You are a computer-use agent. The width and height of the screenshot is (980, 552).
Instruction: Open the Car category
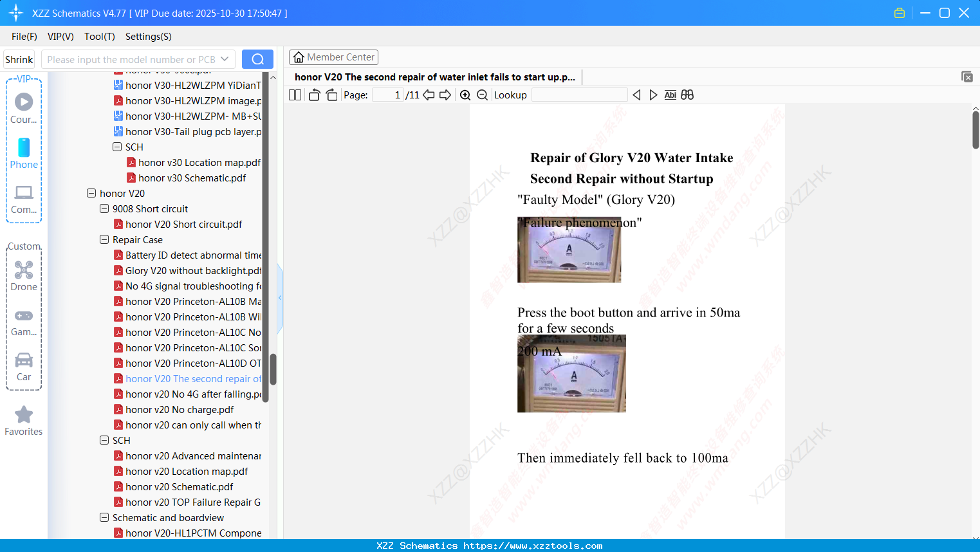tap(24, 367)
